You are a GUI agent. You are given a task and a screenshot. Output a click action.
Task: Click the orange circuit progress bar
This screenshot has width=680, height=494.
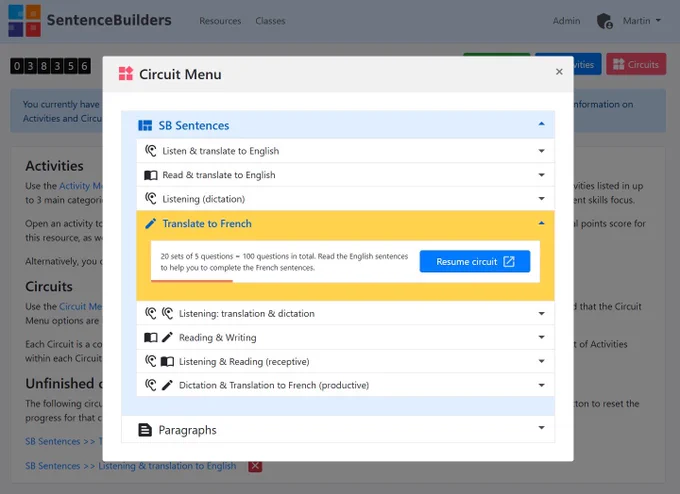click(192, 281)
